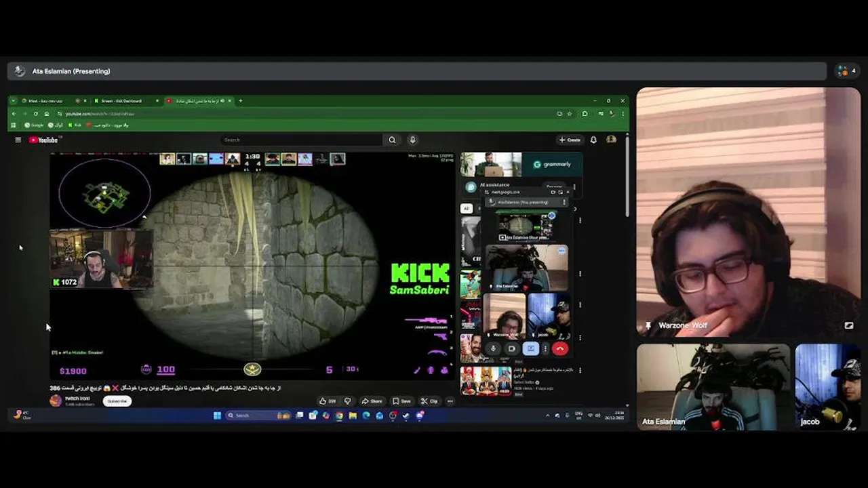Open the YouTube account avatar menu
The width and height of the screenshot is (868, 488).
point(611,140)
